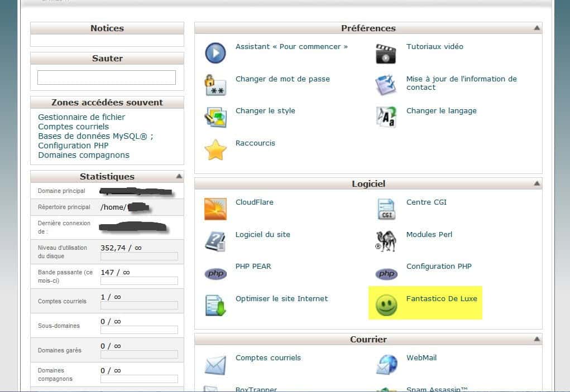The width and height of the screenshot is (570, 392).
Task: Open the Centre CGI text link
Action: click(x=427, y=202)
